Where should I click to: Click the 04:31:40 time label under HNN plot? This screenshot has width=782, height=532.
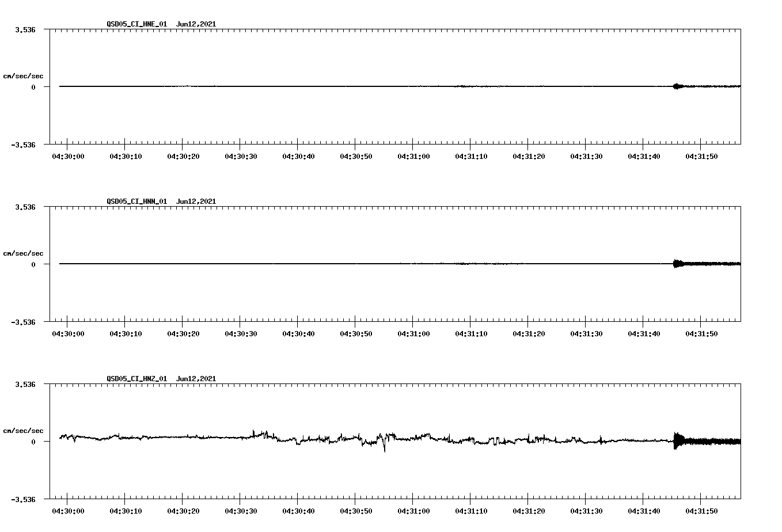(644, 334)
